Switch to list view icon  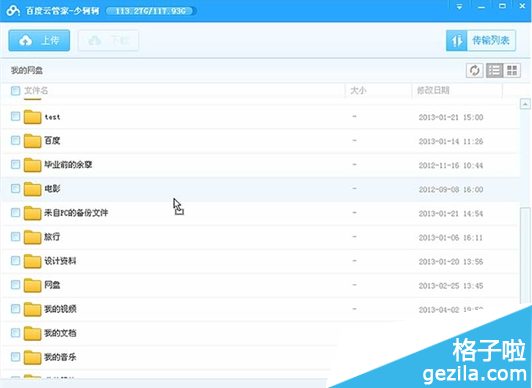point(495,71)
